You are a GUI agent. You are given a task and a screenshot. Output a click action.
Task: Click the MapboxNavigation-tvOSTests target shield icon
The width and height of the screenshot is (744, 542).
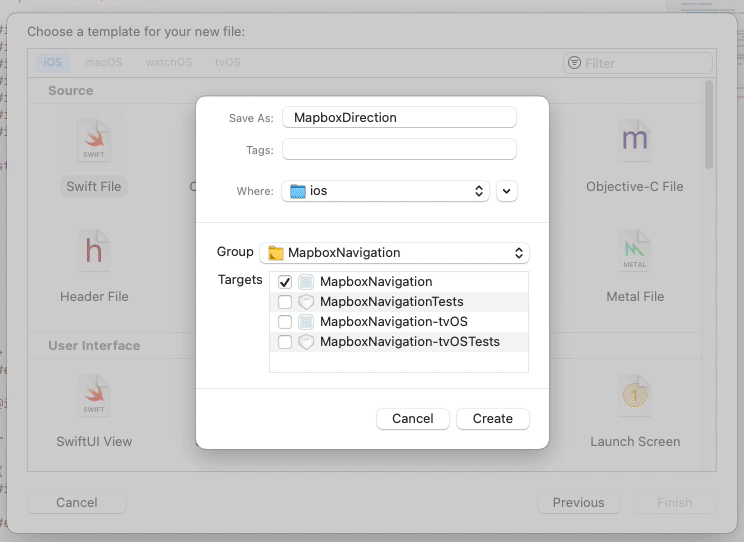[306, 342]
